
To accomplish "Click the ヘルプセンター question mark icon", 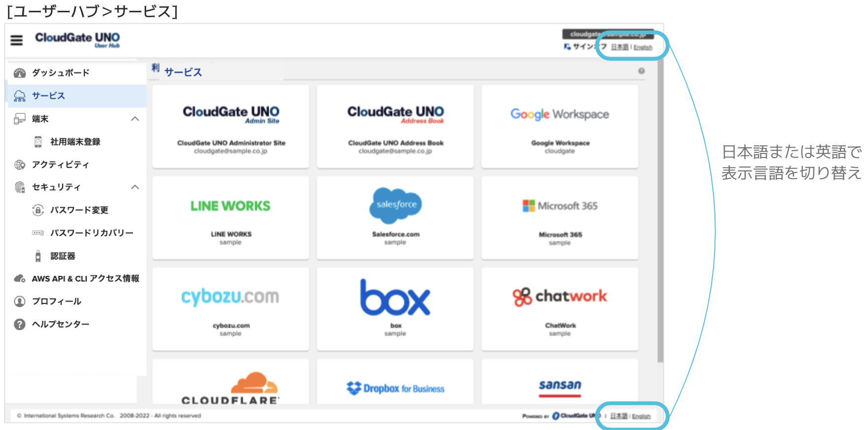I will (x=20, y=325).
